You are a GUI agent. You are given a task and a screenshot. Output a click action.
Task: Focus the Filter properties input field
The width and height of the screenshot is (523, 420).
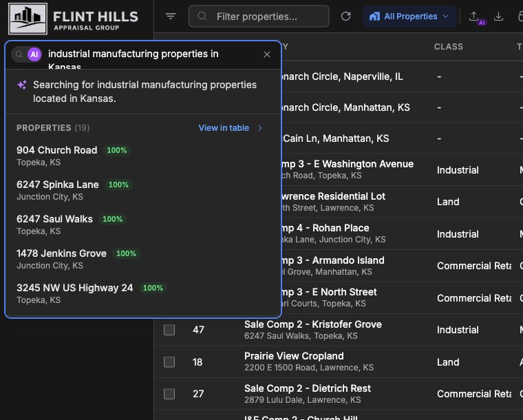point(259,16)
